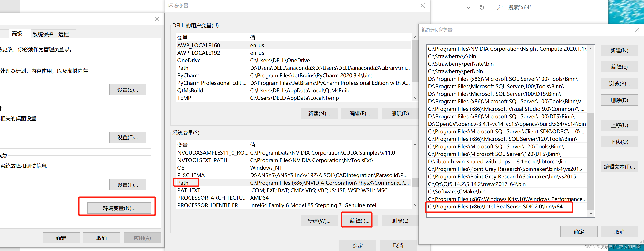The width and height of the screenshot is (644, 251).
Task: Close the Environment Variables window
Action: click(422, 6)
